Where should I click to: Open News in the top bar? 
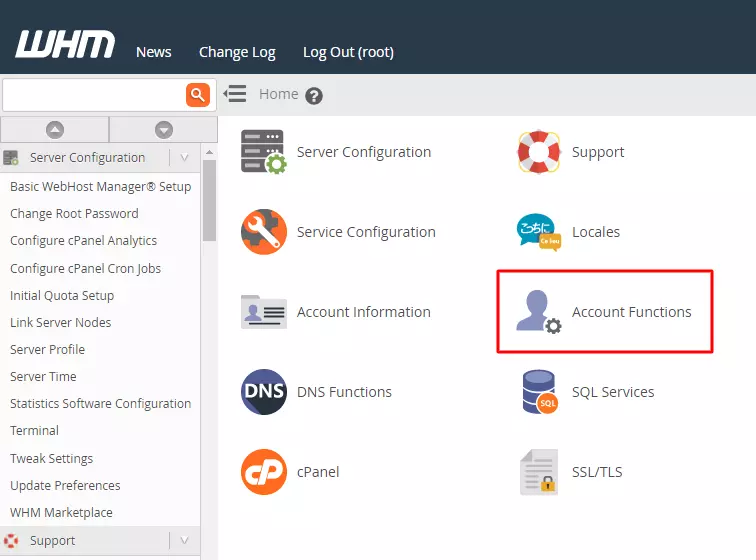(154, 52)
